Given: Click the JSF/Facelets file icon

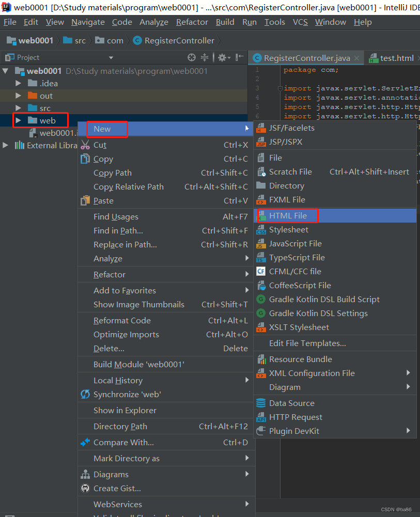Looking at the screenshot, I should 261,128.
